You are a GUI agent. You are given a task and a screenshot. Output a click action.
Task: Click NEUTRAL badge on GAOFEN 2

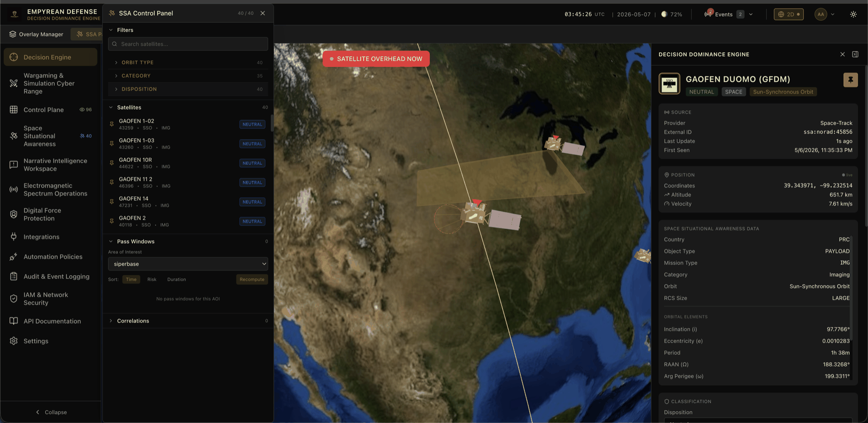(x=252, y=221)
